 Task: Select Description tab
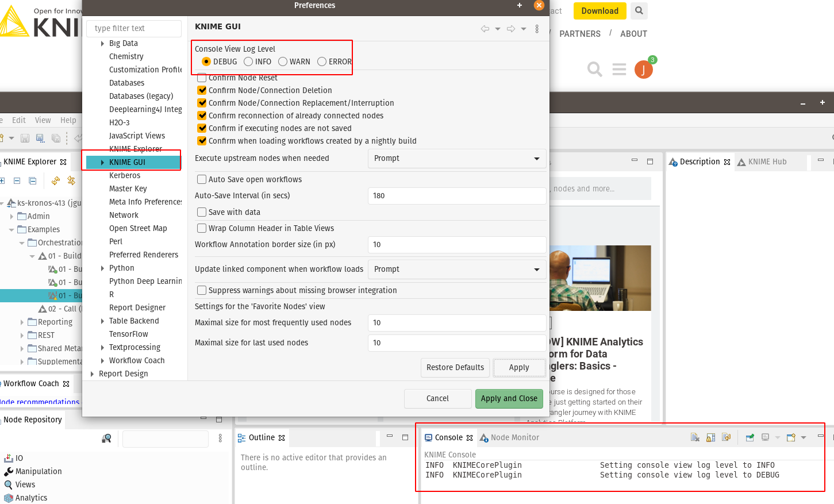(700, 161)
